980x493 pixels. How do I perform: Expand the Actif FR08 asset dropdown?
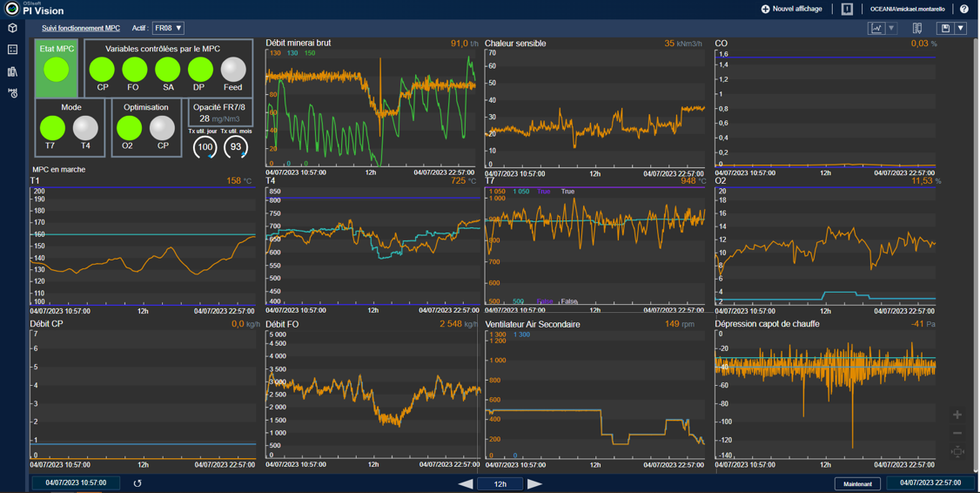168,29
